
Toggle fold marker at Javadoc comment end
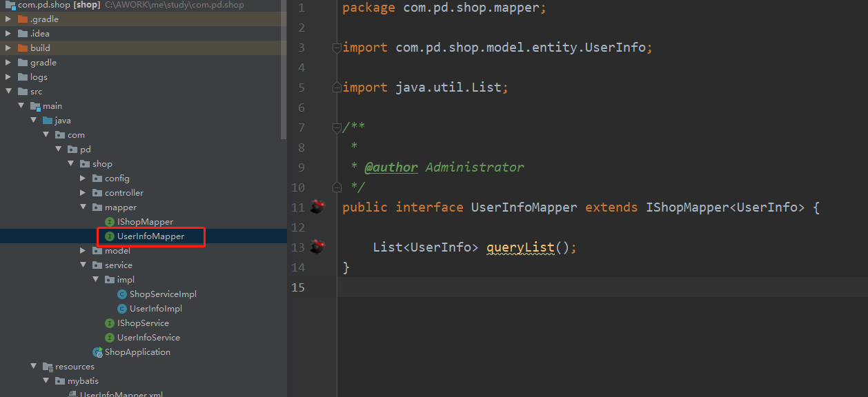coord(337,187)
